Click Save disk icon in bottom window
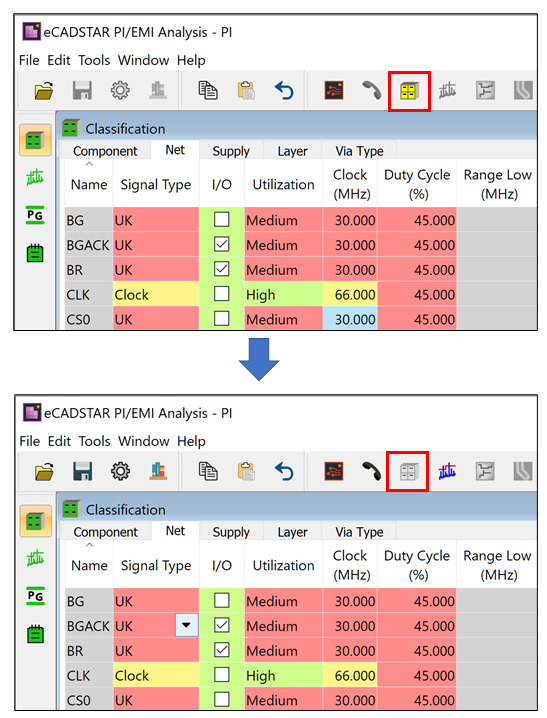This screenshot has width=547, height=718. pyautogui.click(x=82, y=471)
